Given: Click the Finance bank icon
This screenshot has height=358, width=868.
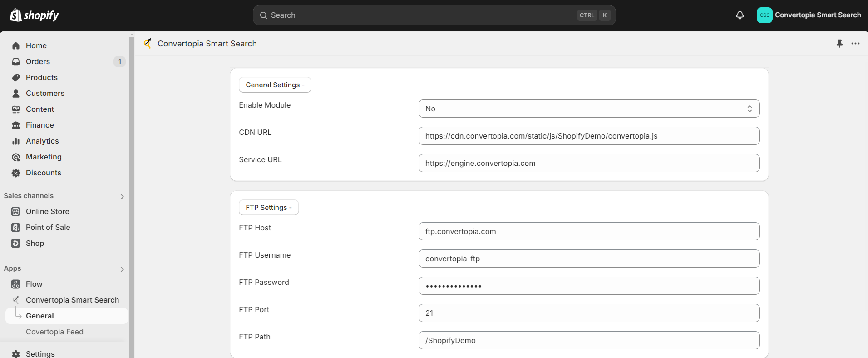Looking at the screenshot, I should [16, 125].
